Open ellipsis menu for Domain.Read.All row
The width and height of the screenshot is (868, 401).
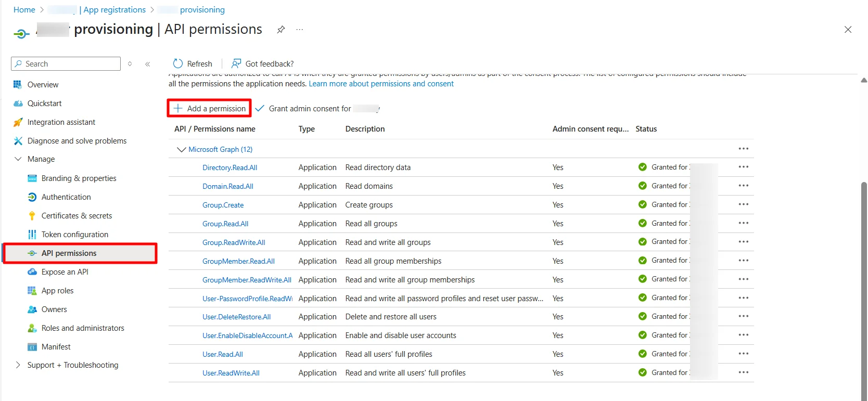[743, 186]
